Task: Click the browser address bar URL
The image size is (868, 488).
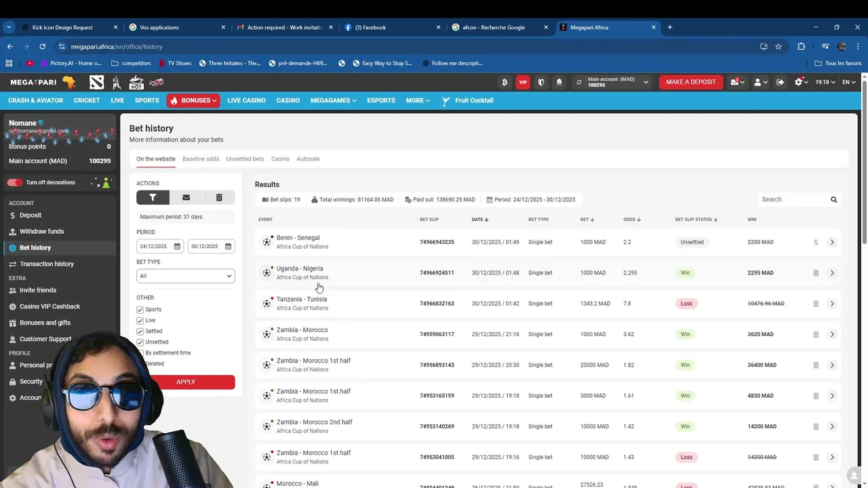Action: click(117, 47)
